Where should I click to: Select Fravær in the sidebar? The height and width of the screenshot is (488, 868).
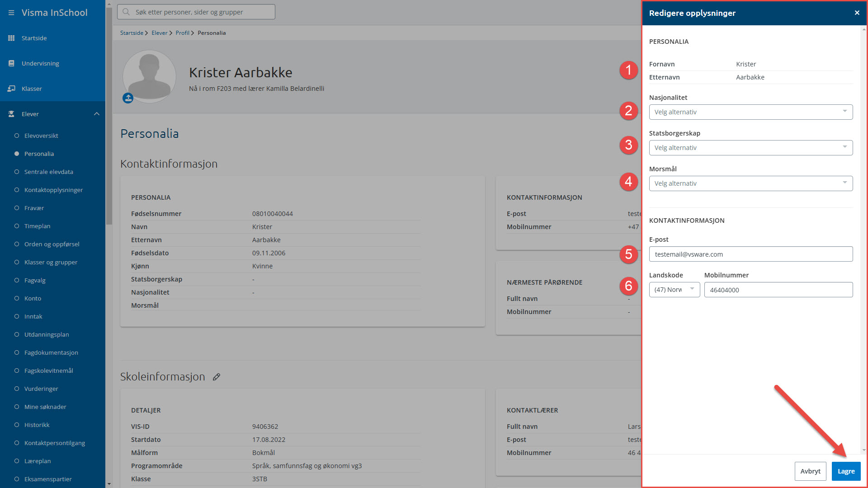pos(34,208)
